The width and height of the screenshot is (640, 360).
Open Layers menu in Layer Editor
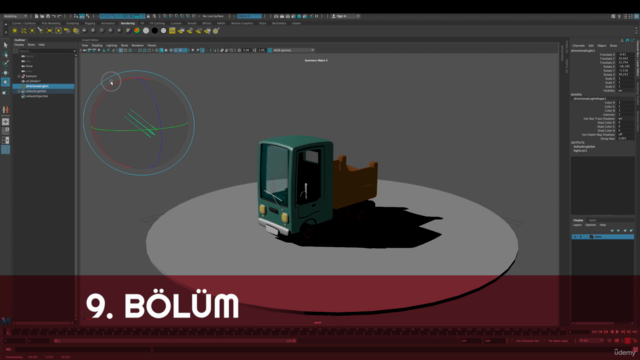point(577,225)
